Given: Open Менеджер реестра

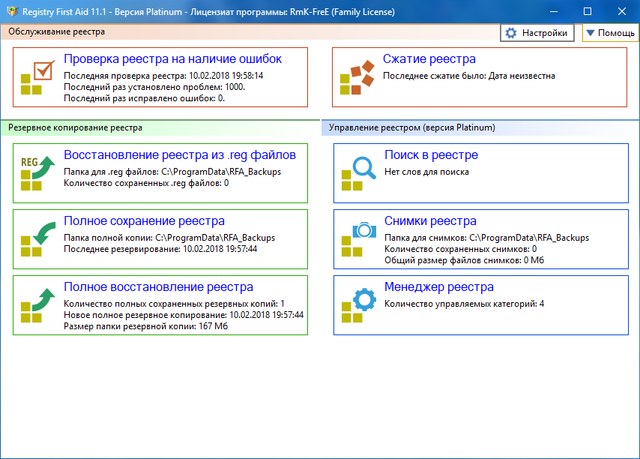Looking at the screenshot, I should [x=438, y=286].
